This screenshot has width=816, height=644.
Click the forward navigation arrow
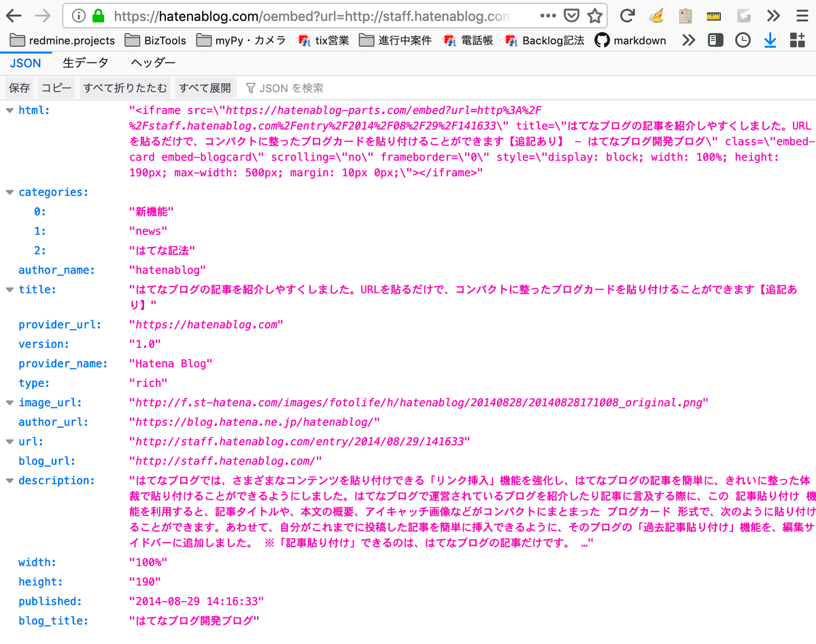[42, 16]
